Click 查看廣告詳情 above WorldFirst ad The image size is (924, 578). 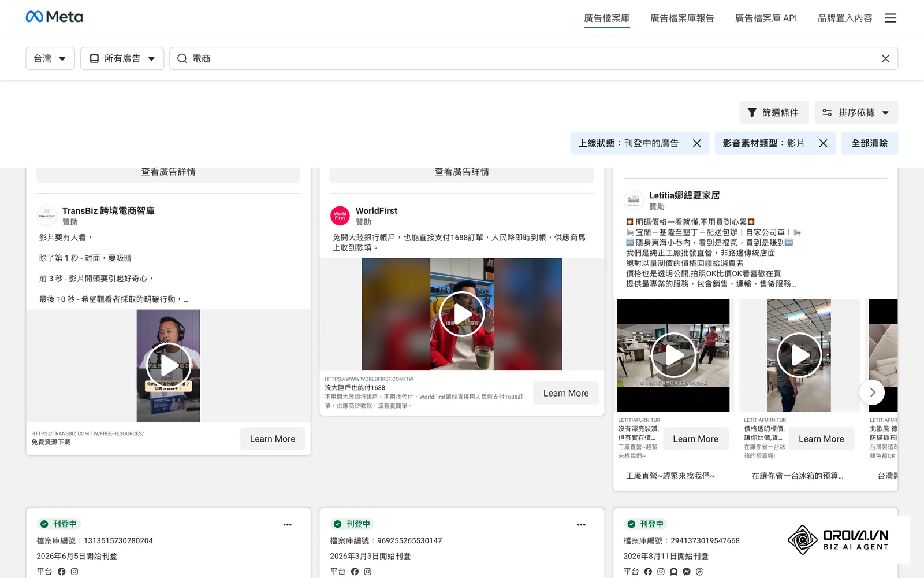pos(461,174)
